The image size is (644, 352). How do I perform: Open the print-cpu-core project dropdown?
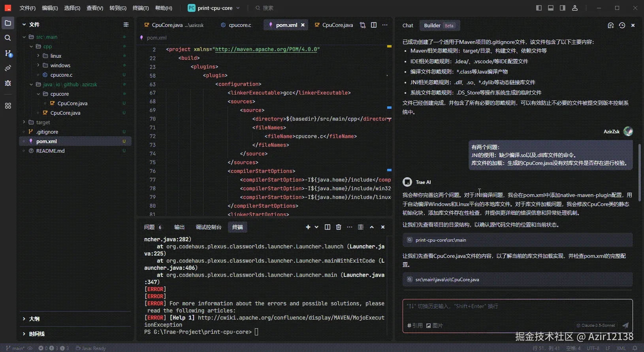(214, 8)
